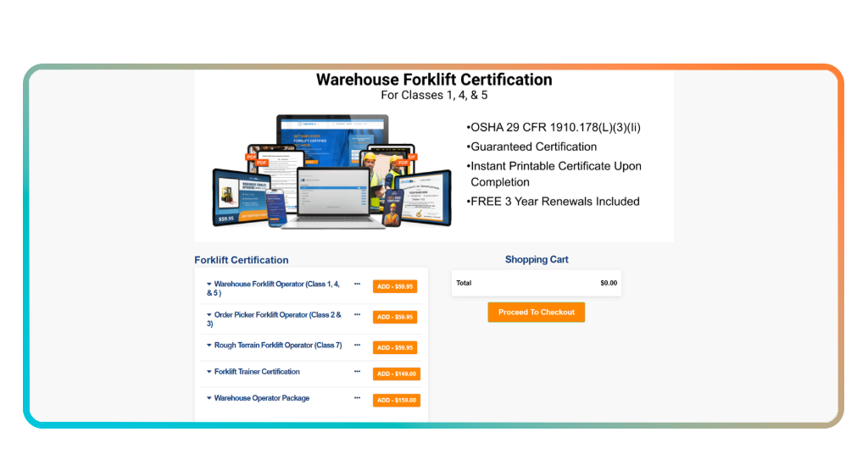Select Warehouse Forklift Operator (Class 1, 4, & 5) title
Image resolution: width=868 pixels, height=454 pixels.
pyautogui.click(x=274, y=288)
